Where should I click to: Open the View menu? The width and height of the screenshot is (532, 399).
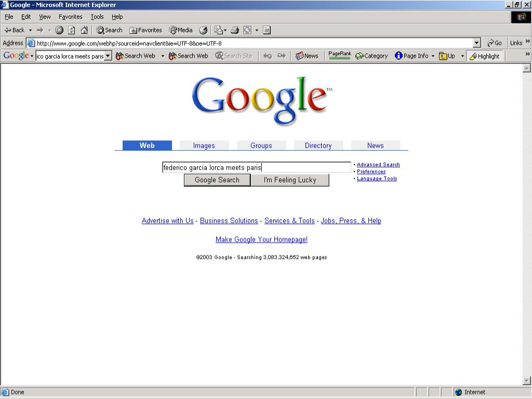tap(45, 17)
